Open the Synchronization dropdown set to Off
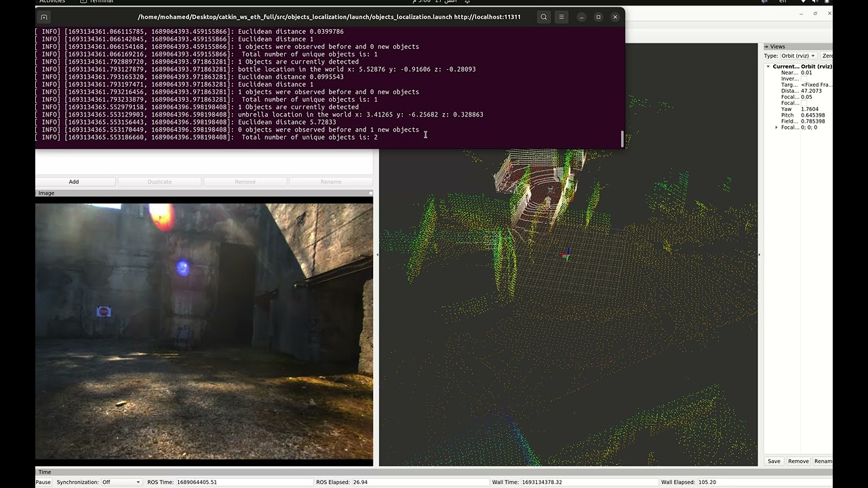The image size is (868, 488). (x=121, y=482)
